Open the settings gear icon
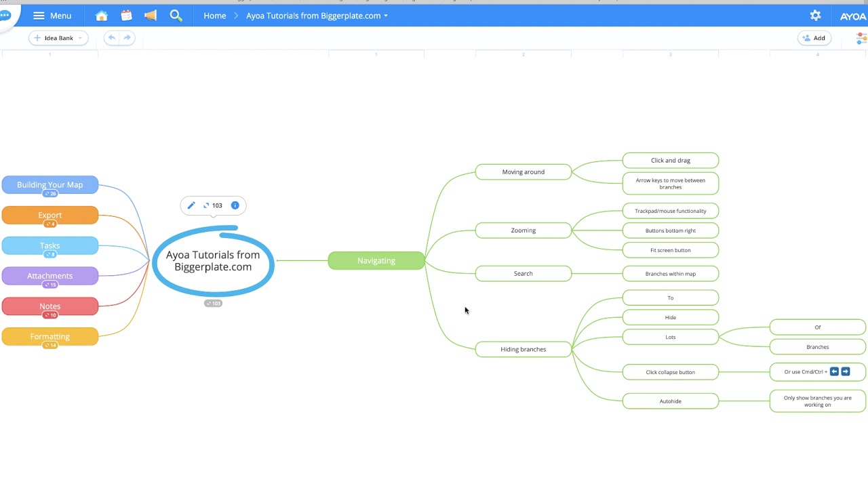This screenshot has height=488, width=868. (815, 16)
